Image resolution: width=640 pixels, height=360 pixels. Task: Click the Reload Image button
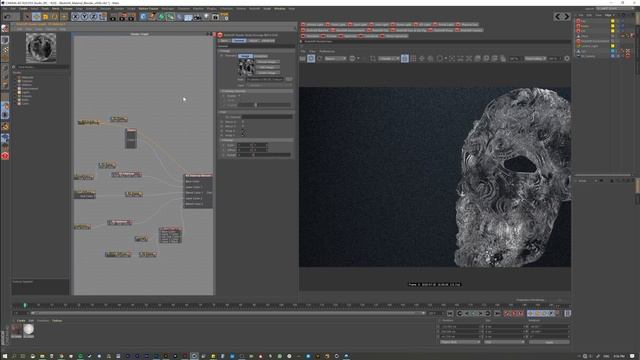pyautogui.click(x=267, y=62)
